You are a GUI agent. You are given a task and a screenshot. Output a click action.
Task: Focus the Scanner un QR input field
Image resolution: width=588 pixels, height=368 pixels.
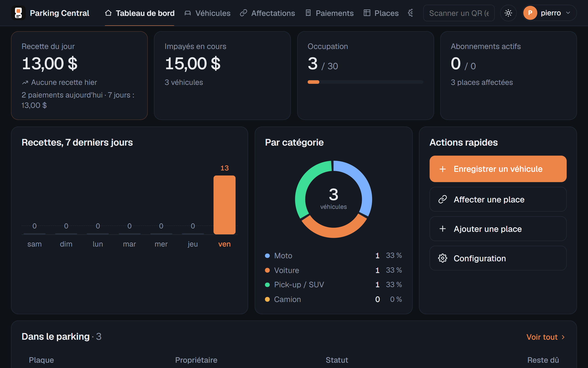pos(459,13)
